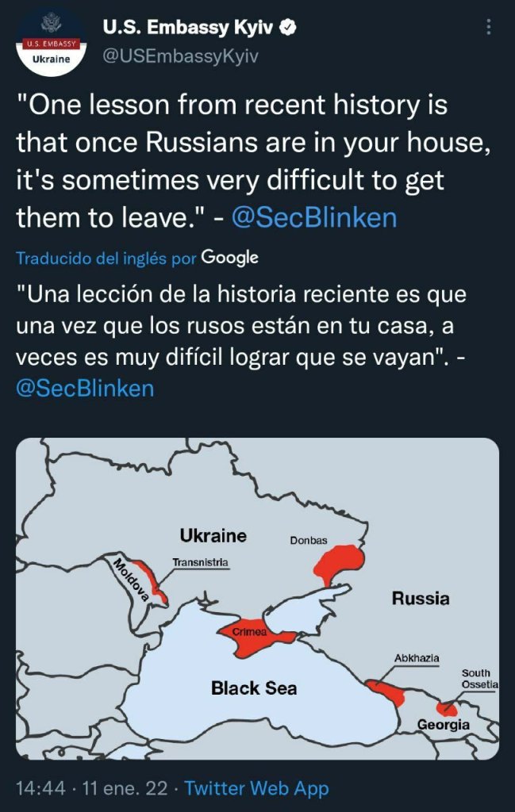Click the Black Sea label on the map
The image size is (515, 812).
point(254,688)
